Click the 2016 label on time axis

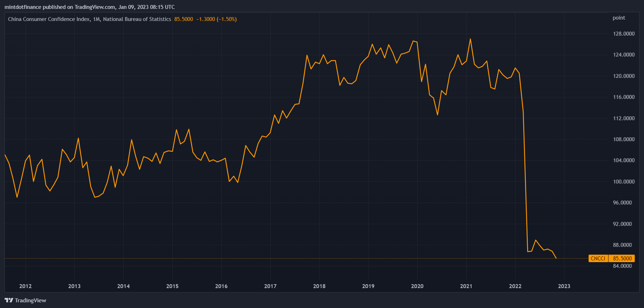tap(221, 286)
